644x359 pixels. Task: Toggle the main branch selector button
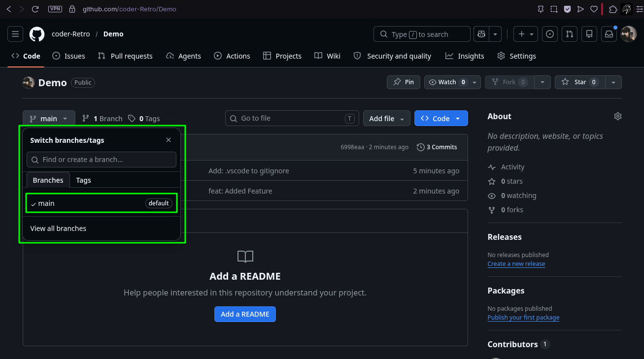[x=49, y=118]
